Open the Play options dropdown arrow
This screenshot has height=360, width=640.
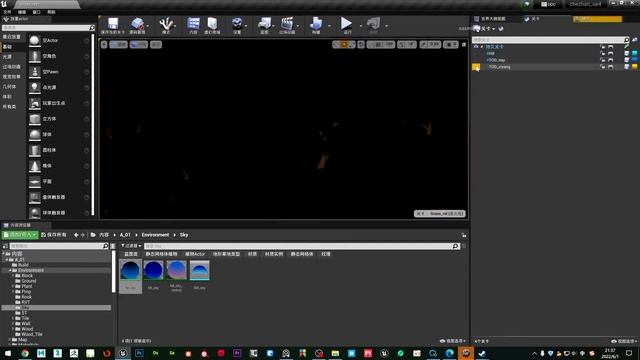[x=361, y=26]
